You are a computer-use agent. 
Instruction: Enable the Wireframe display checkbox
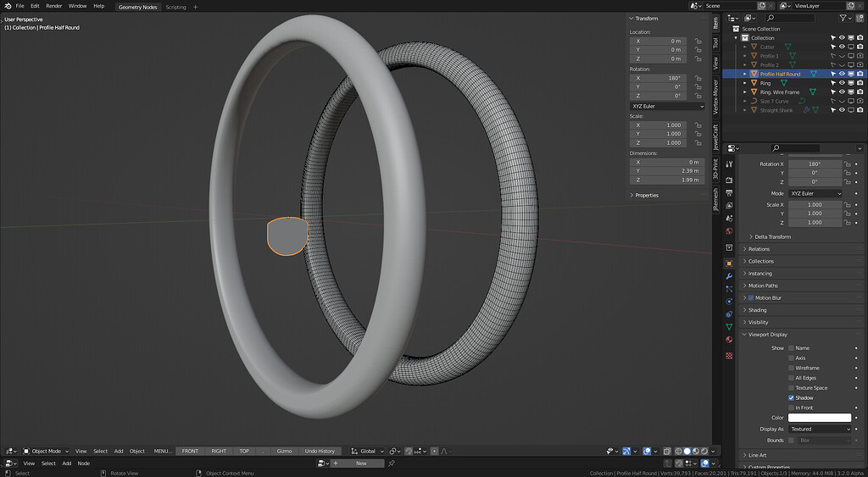[x=791, y=368]
